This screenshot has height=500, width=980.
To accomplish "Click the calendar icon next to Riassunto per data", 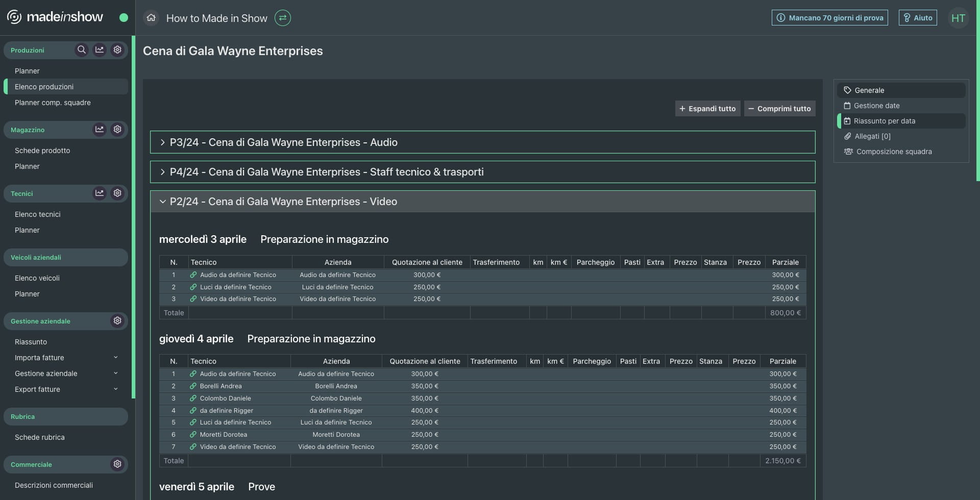I will 847,121.
